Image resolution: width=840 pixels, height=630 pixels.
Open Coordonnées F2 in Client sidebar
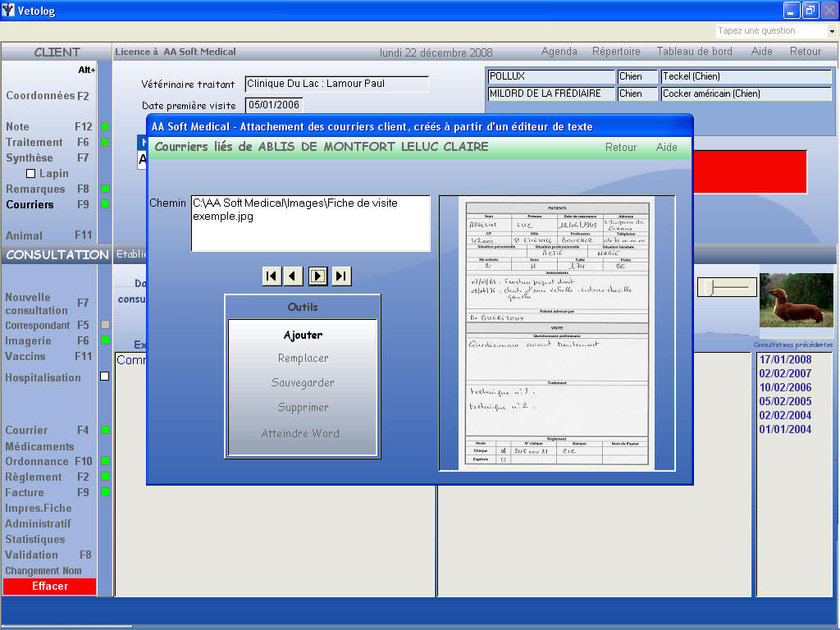[x=47, y=96]
